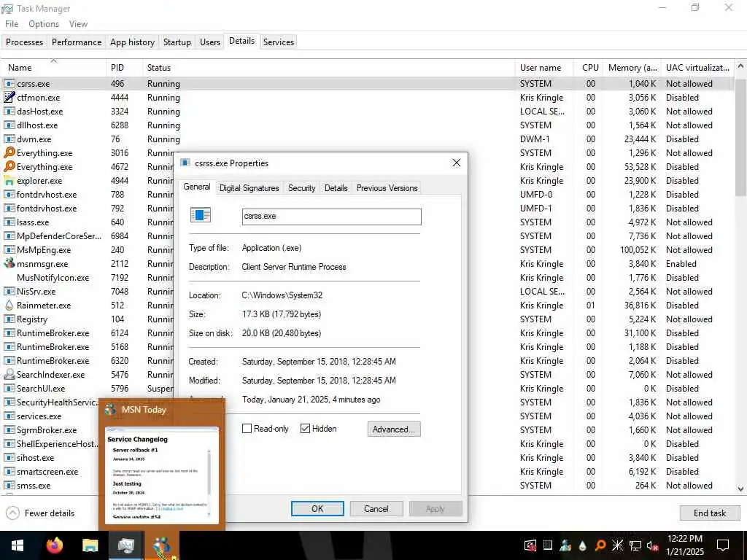Collapse Task Manager with Fewer details
The width and height of the screenshot is (747, 560).
(41, 513)
